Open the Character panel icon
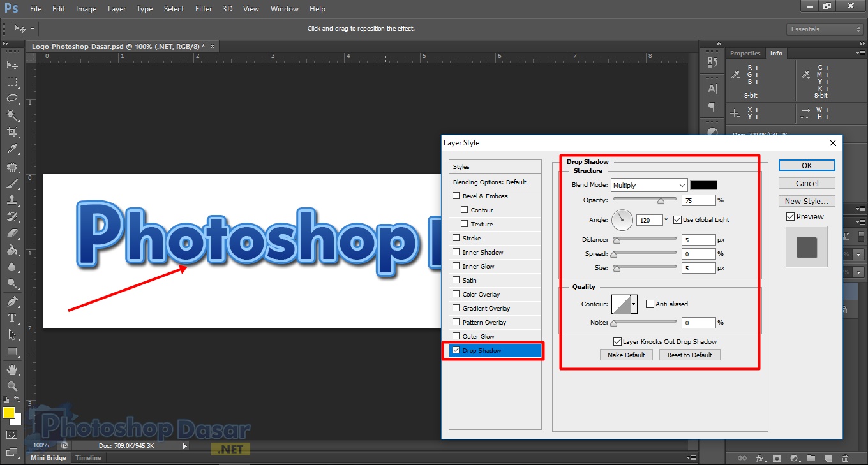The image size is (868, 465). tap(713, 89)
